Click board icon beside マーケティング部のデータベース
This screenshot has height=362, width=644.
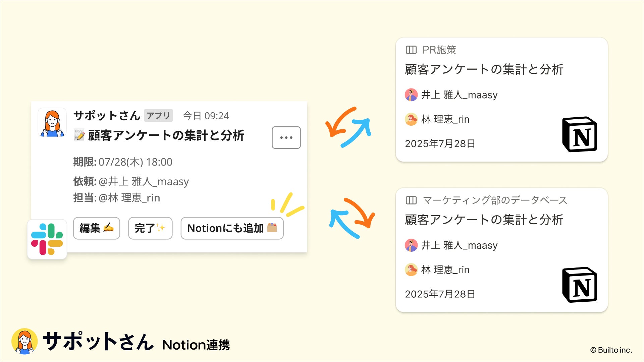[x=411, y=200]
